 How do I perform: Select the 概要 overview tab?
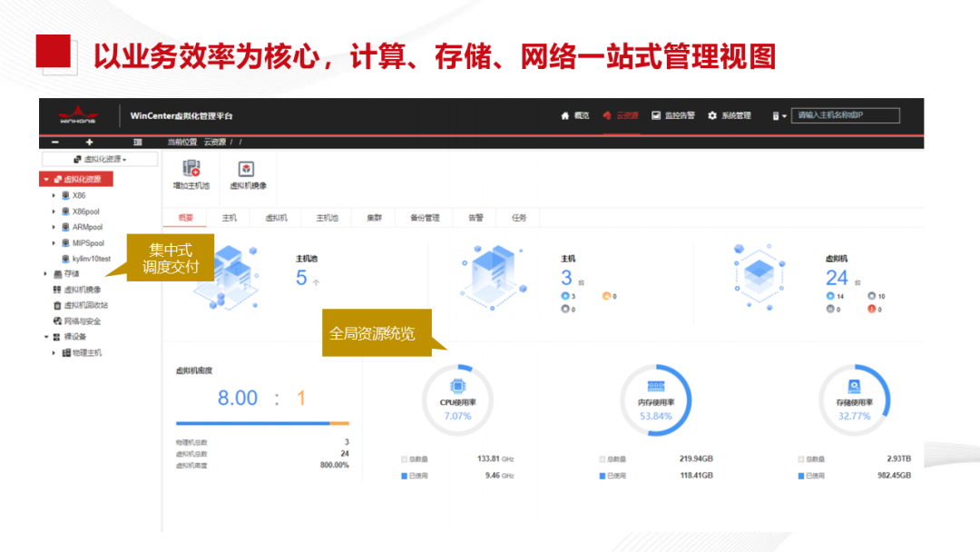click(x=186, y=218)
